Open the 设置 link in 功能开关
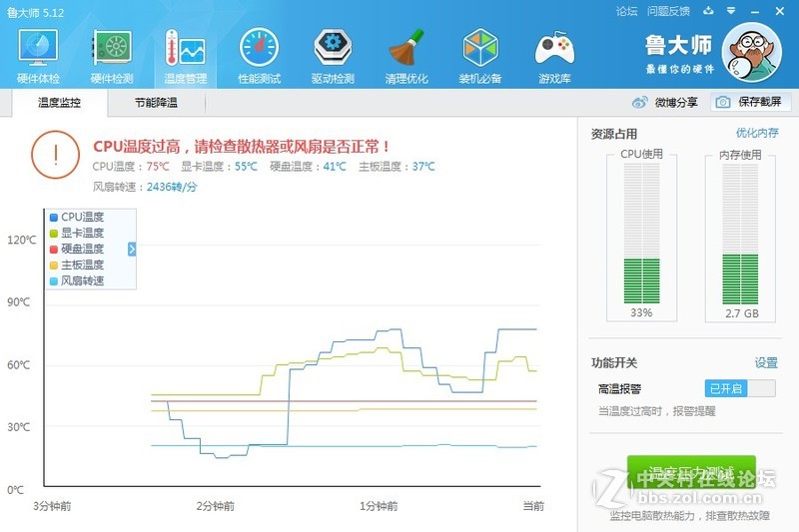 click(x=766, y=363)
